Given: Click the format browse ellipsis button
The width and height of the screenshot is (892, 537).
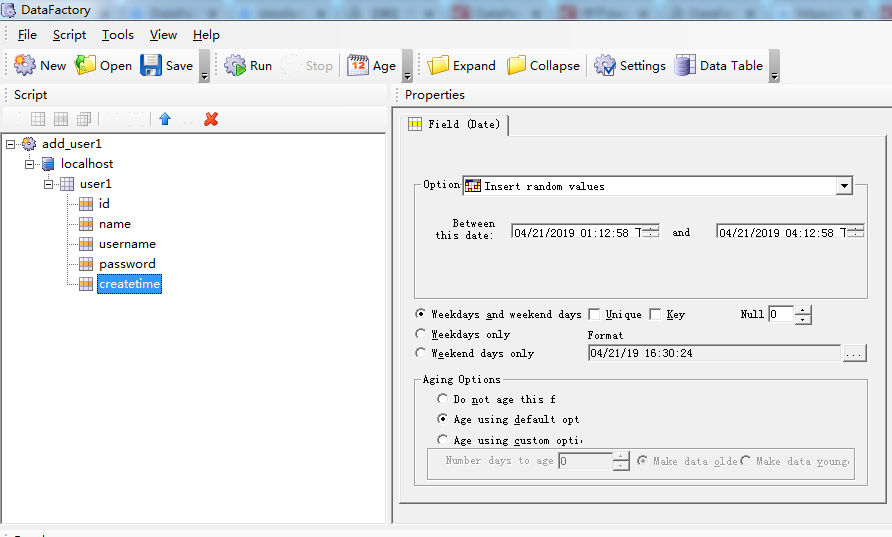Looking at the screenshot, I should pyautogui.click(x=854, y=353).
